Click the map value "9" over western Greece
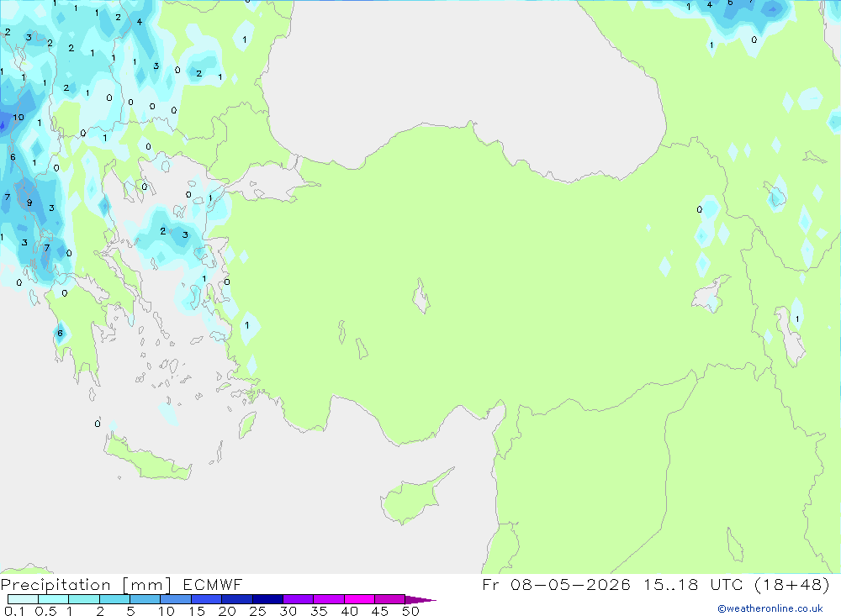 point(29,203)
